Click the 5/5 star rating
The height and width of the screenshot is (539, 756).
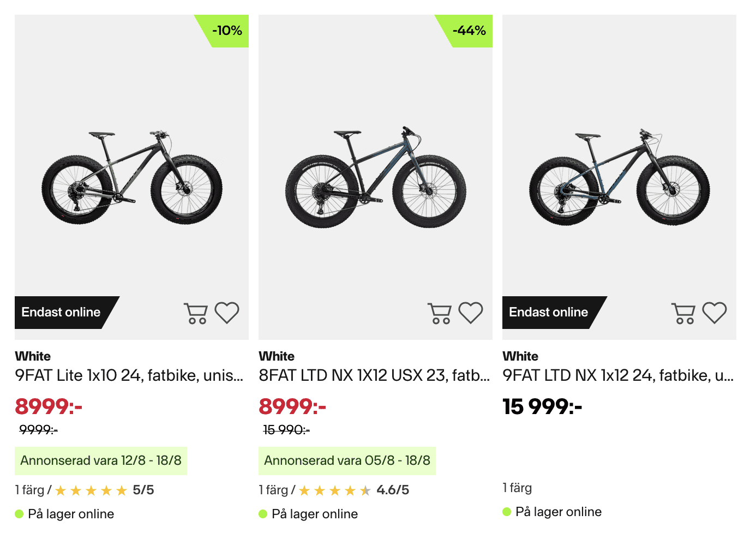click(105, 490)
